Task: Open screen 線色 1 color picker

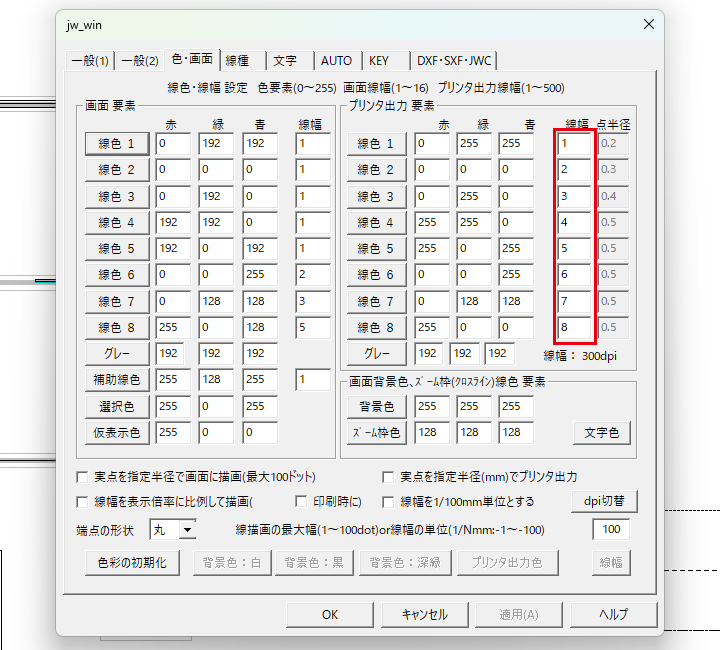Action: 117,144
